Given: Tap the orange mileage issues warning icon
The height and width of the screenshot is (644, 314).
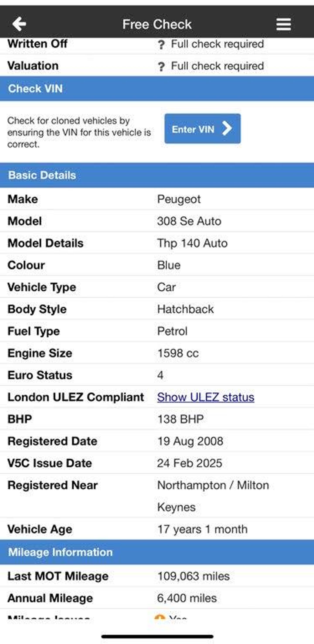Looking at the screenshot, I should pos(160,616).
